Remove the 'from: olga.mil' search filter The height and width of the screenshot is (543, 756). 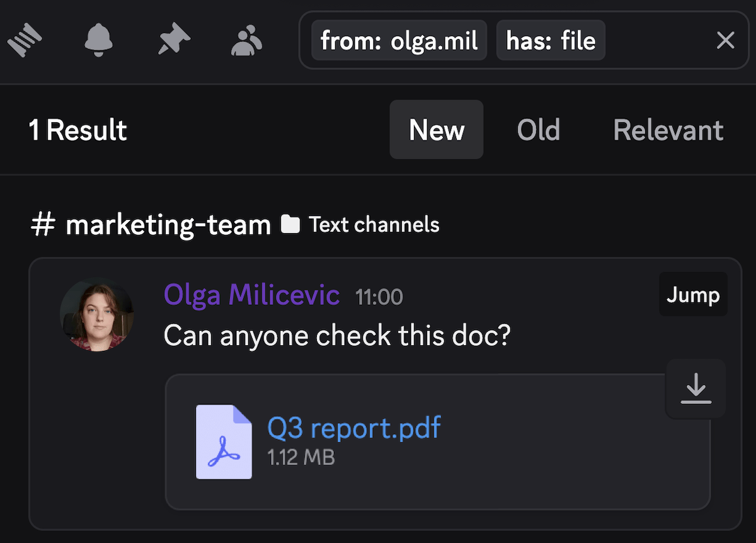point(398,40)
